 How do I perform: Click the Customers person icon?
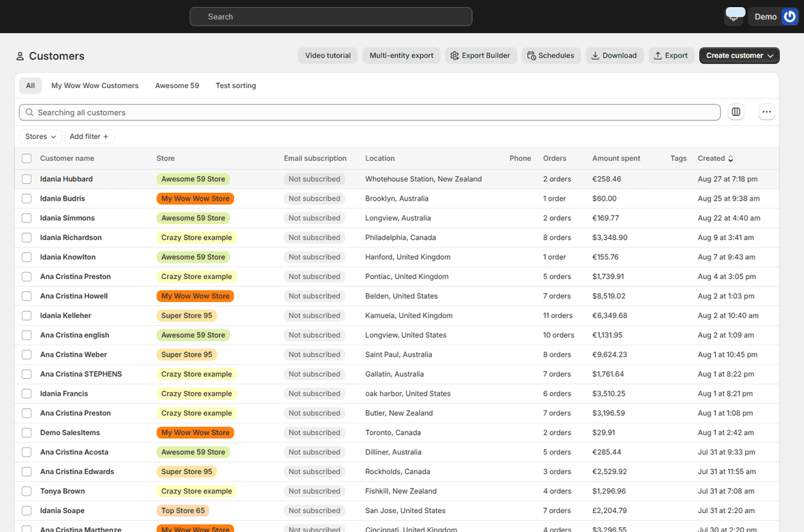click(20, 56)
